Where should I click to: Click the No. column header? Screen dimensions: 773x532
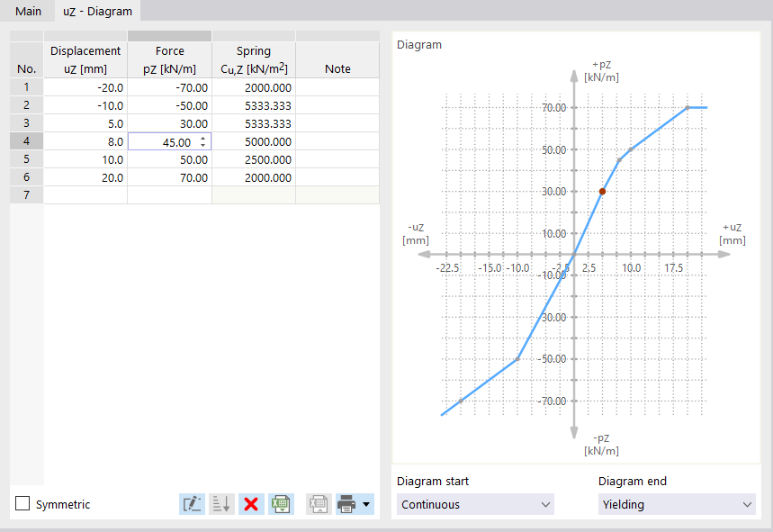pyautogui.click(x=27, y=59)
